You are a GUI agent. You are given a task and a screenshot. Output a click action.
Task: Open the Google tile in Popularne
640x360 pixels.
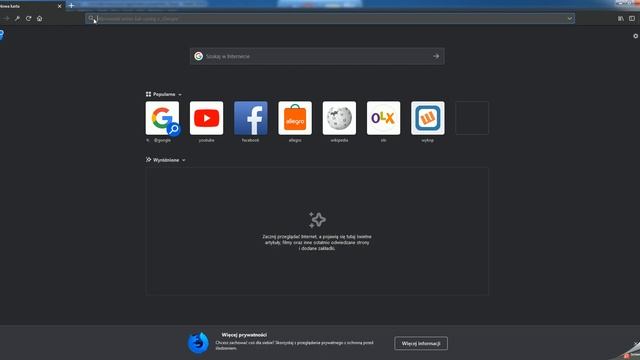[162, 118]
